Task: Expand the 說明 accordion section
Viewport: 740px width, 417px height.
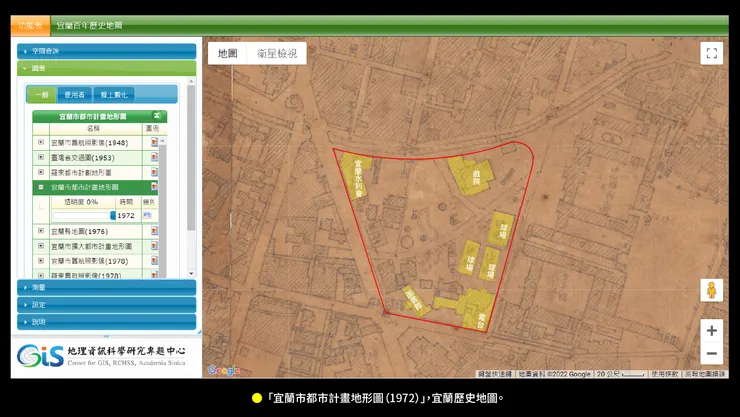Action: (x=107, y=322)
